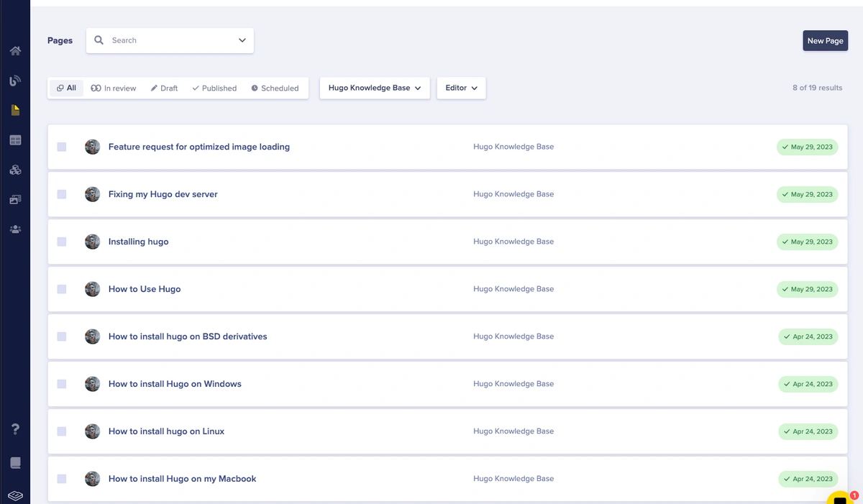Open How to install hugo on Linux page
This screenshot has width=863, height=504.
[167, 431]
